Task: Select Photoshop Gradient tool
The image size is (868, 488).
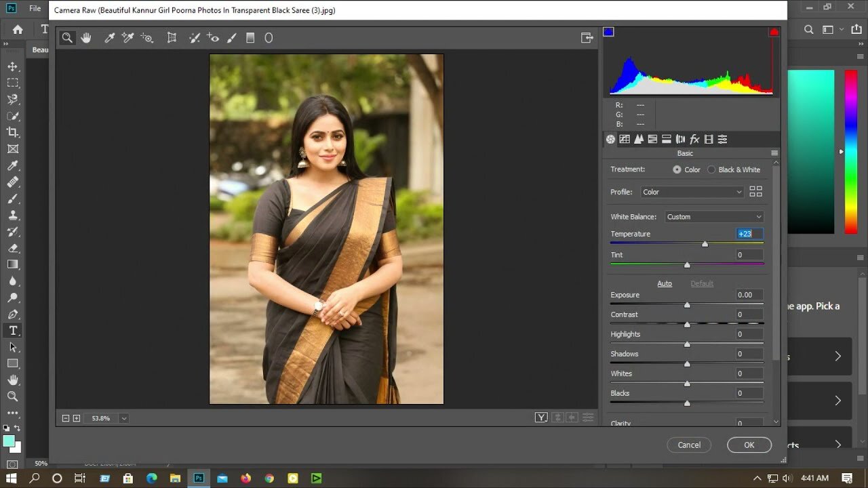Action: [x=12, y=264]
